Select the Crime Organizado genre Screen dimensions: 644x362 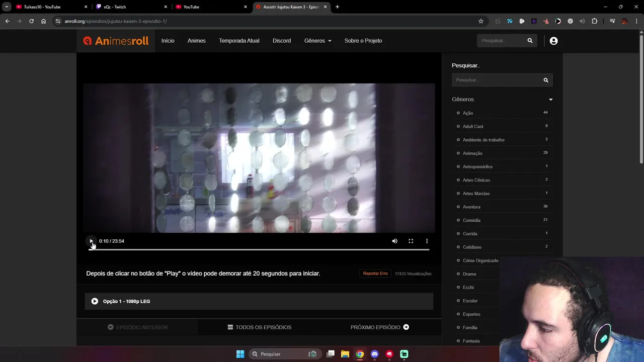[480, 260]
